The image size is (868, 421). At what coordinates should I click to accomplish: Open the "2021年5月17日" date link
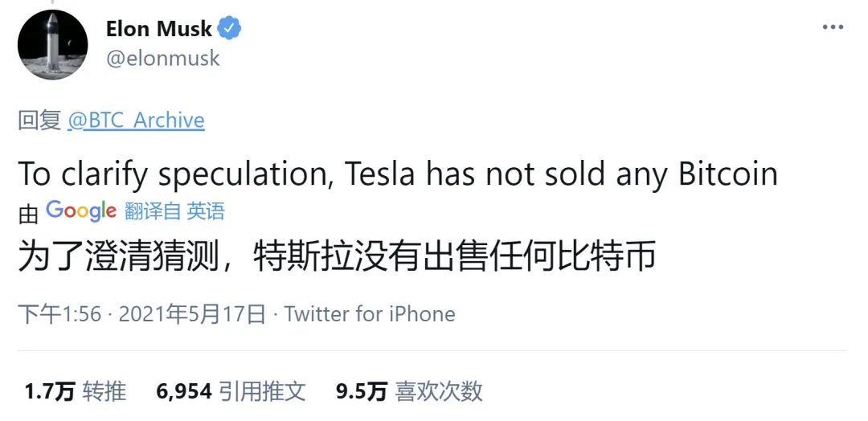point(192,313)
